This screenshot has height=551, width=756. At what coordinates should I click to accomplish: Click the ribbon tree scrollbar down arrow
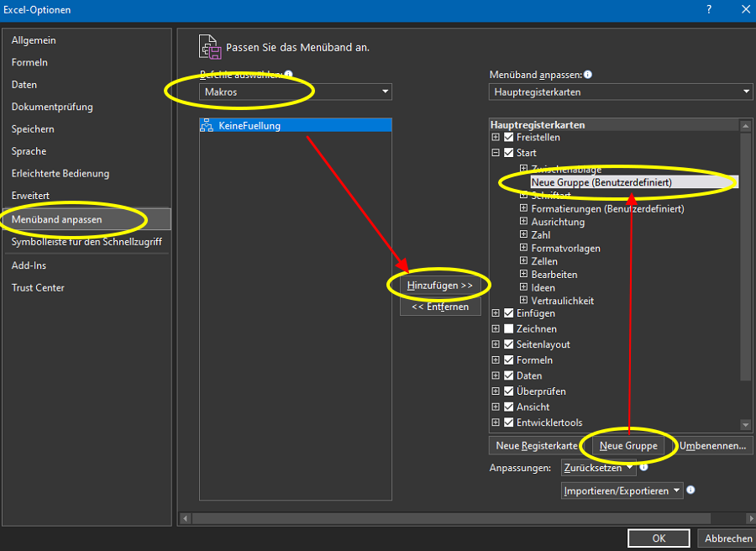tap(745, 425)
